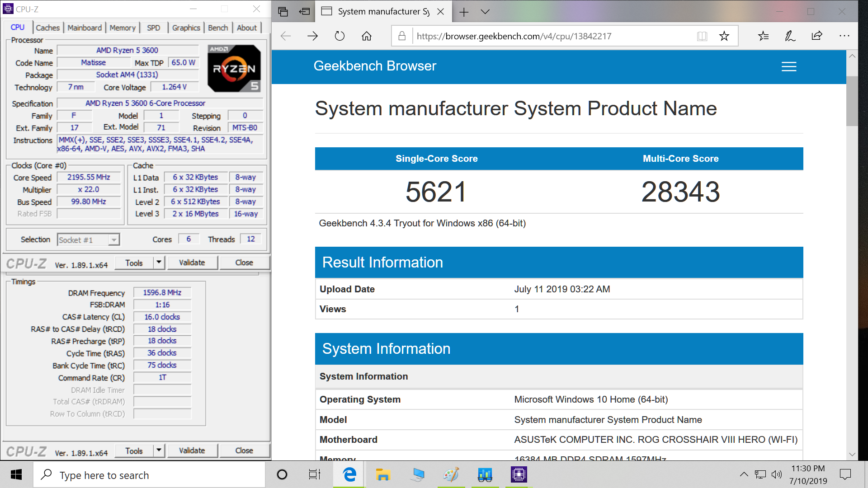
Task: Switch to CPU-Z Graphics tab
Action: 186,28
